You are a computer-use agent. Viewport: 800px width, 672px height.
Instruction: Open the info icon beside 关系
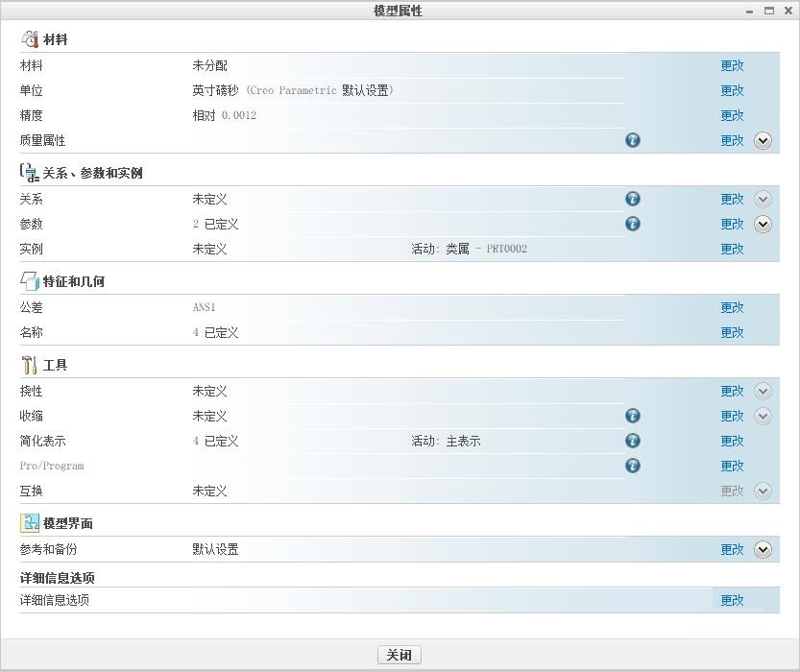632,199
